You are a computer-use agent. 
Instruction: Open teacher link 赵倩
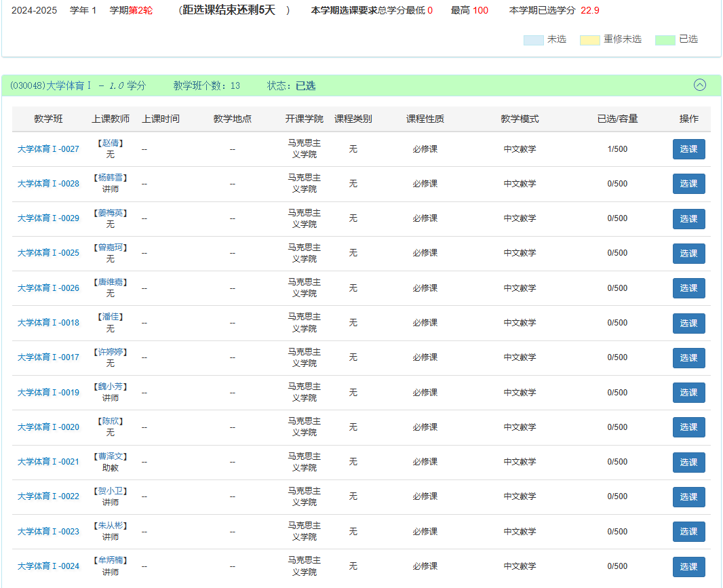point(110,143)
